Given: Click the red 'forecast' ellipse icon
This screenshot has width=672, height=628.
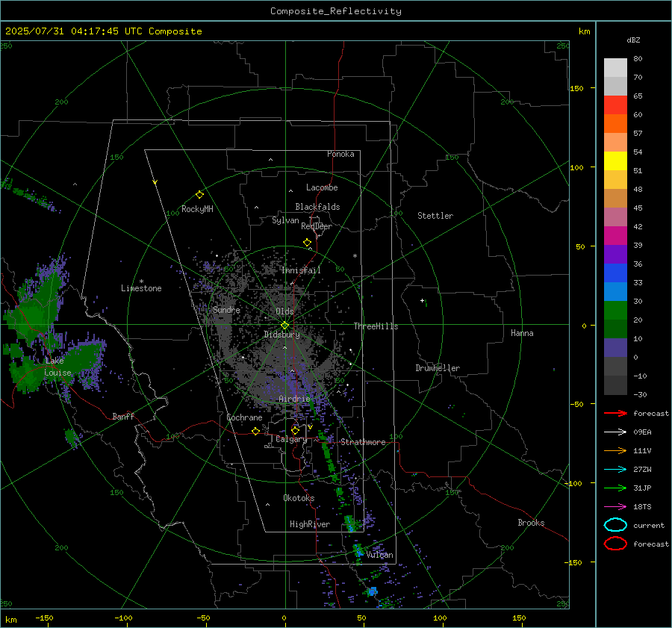Looking at the screenshot, I should tap(615, 544).
